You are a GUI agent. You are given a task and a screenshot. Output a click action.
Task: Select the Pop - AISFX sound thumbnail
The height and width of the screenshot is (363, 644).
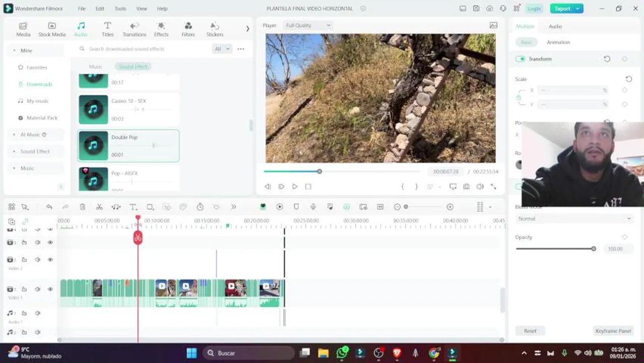[x=93, y=179]
